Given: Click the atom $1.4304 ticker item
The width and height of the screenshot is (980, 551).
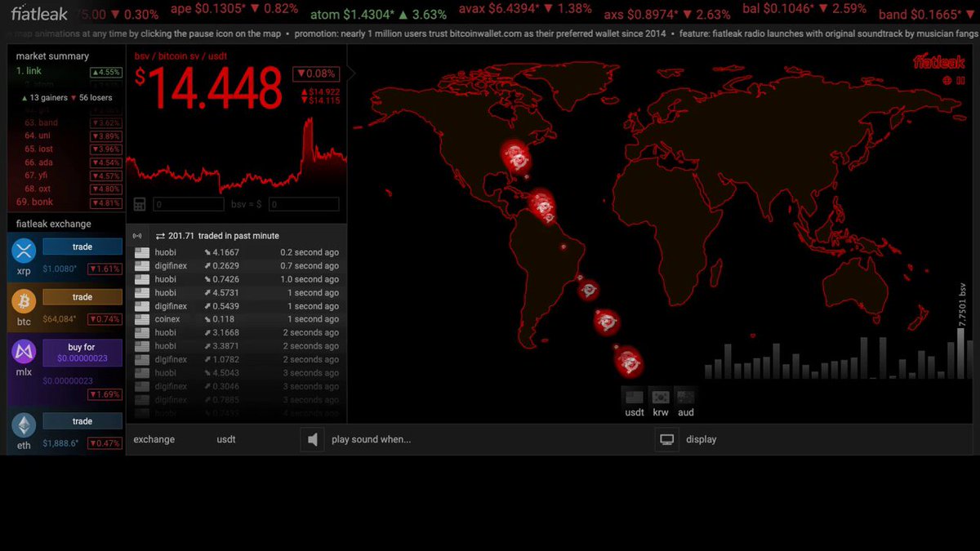Looking at the screenshot, I should pos(378,14).
